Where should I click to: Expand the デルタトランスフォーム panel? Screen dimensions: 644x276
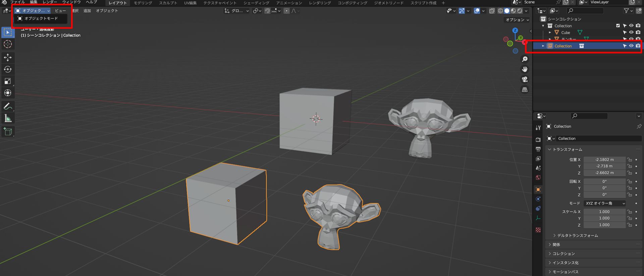[x=576, y=235]
